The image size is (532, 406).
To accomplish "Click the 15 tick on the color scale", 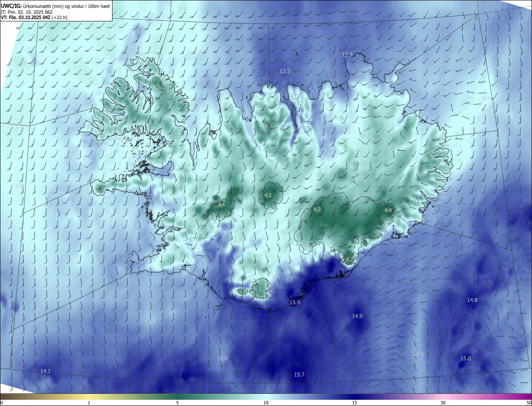I will click(x=355, y=403).
